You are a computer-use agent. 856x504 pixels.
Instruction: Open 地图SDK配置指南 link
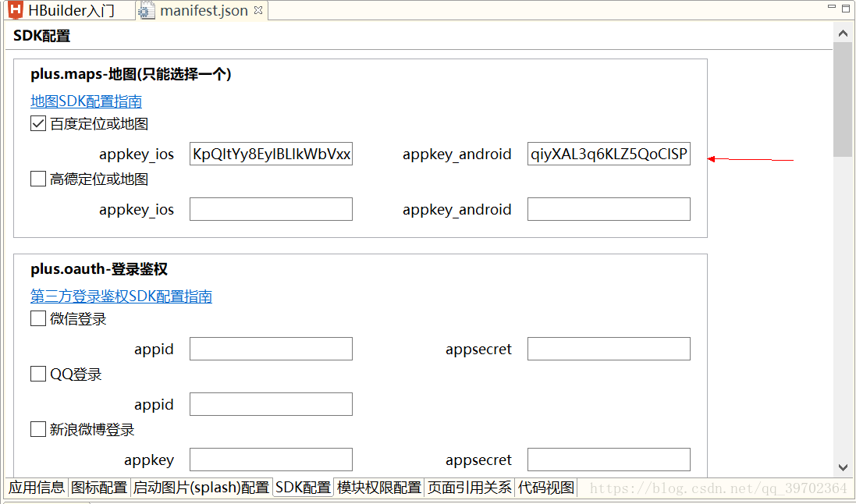(x=87, y=101)
